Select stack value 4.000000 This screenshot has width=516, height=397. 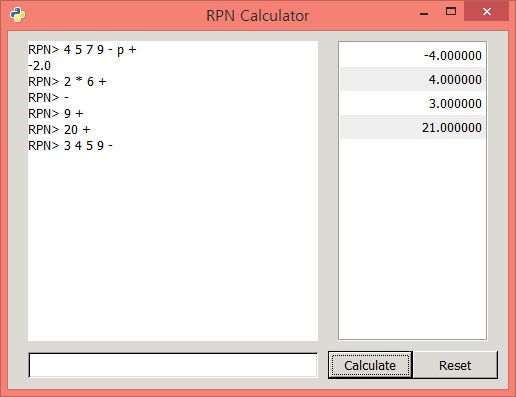412,79
